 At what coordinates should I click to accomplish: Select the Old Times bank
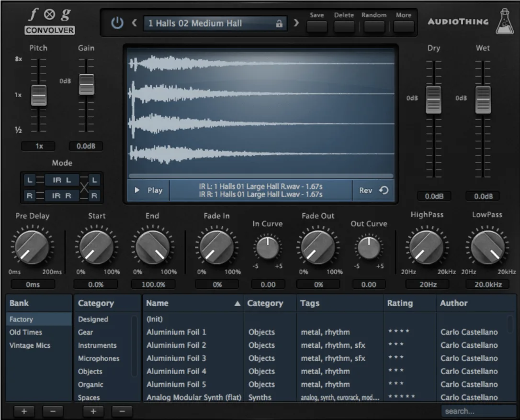click(39, 332)
